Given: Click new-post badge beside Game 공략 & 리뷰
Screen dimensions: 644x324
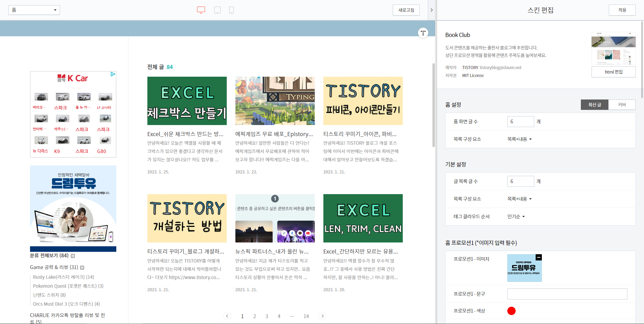Looking at the screenshot, I should click(x=82, y=268).
